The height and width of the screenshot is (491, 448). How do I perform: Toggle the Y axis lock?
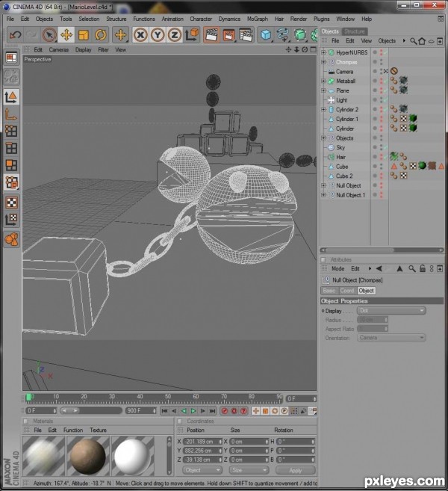[x=158, y=35]
